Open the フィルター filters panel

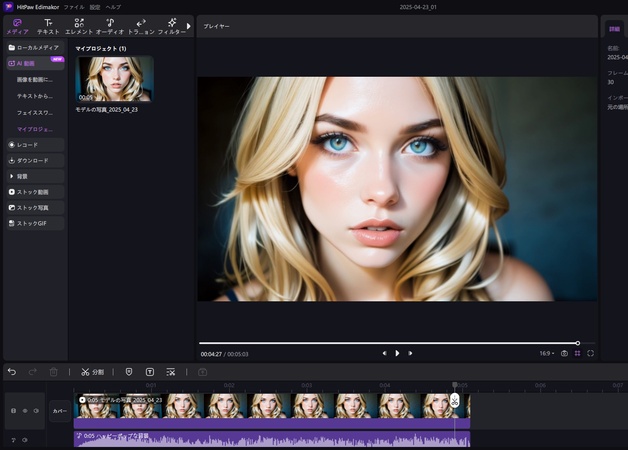click(172, 26)
